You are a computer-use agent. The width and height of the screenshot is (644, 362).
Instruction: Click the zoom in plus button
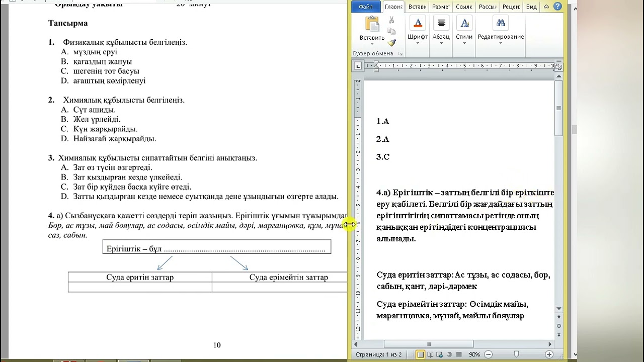(549, 354)
